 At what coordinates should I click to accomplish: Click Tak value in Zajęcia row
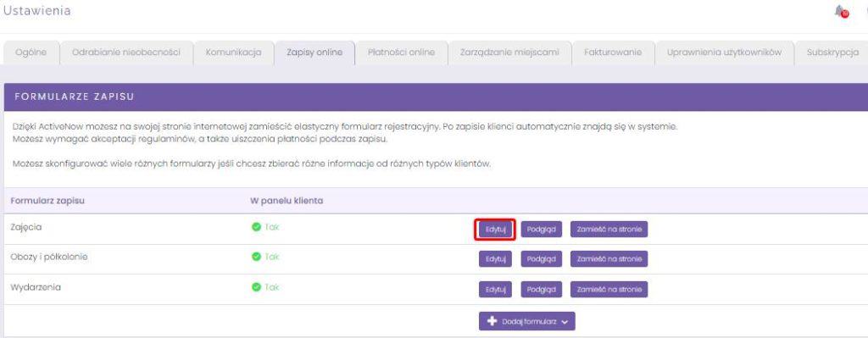(x=272, y=227)
